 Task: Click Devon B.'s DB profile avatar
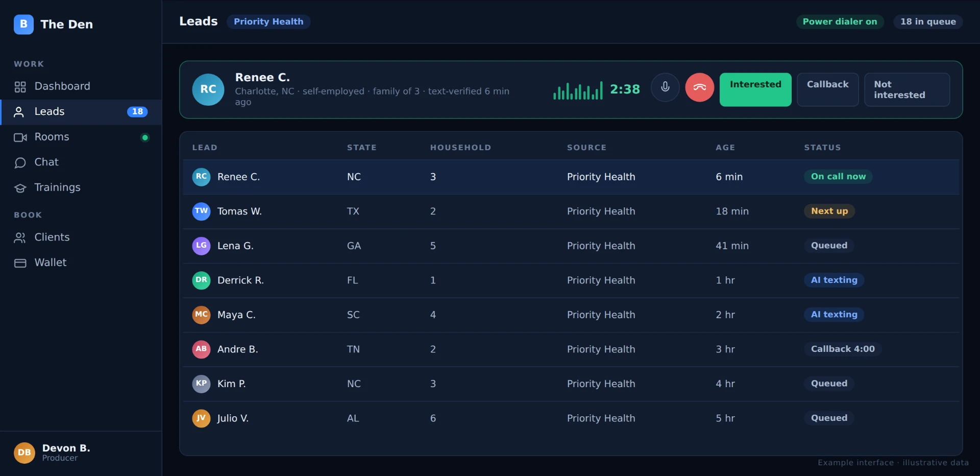click(24, 453)
